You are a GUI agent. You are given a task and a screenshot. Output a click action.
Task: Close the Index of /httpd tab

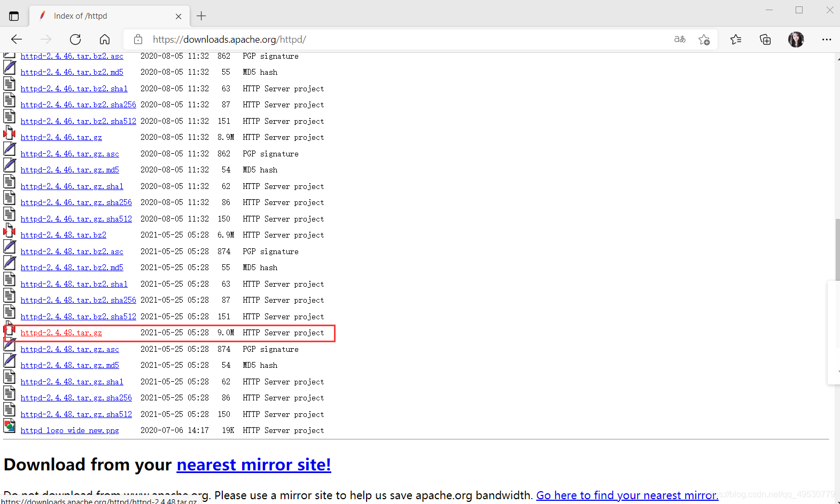coord(178,17)
